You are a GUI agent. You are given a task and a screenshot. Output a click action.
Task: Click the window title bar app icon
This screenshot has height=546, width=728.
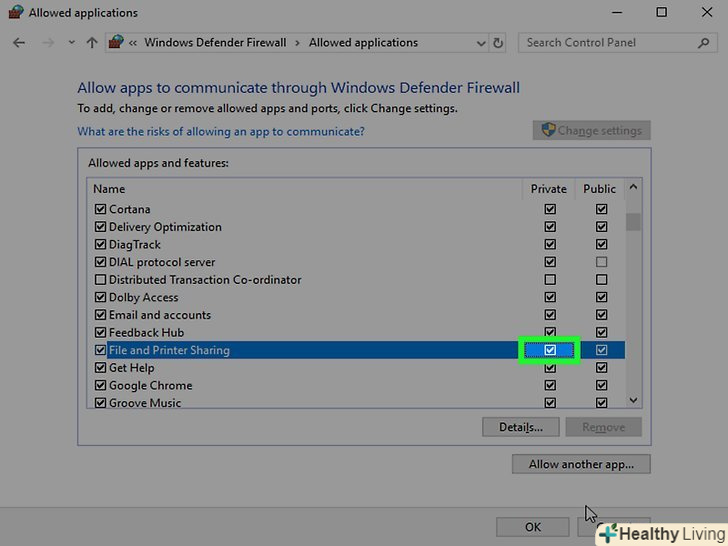pyautogui.click(x=15, y=13)
